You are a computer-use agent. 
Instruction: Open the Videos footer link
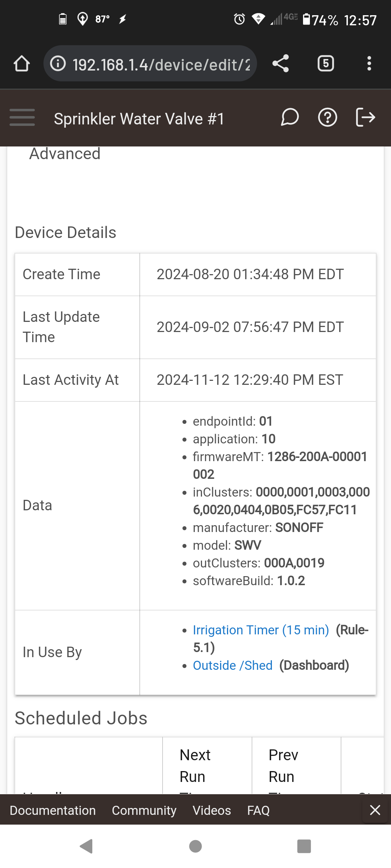point(212,810)
